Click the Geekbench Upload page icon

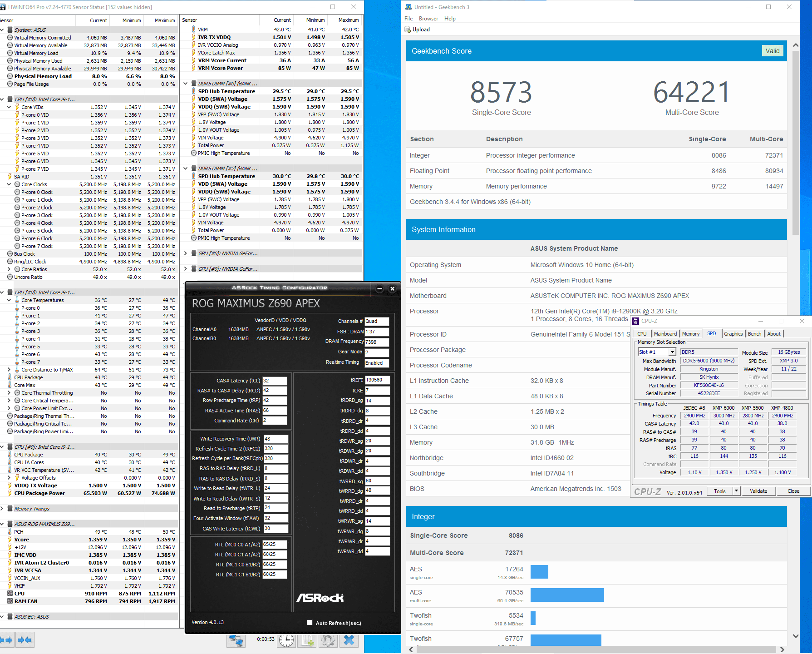click(x=408, y=30)
